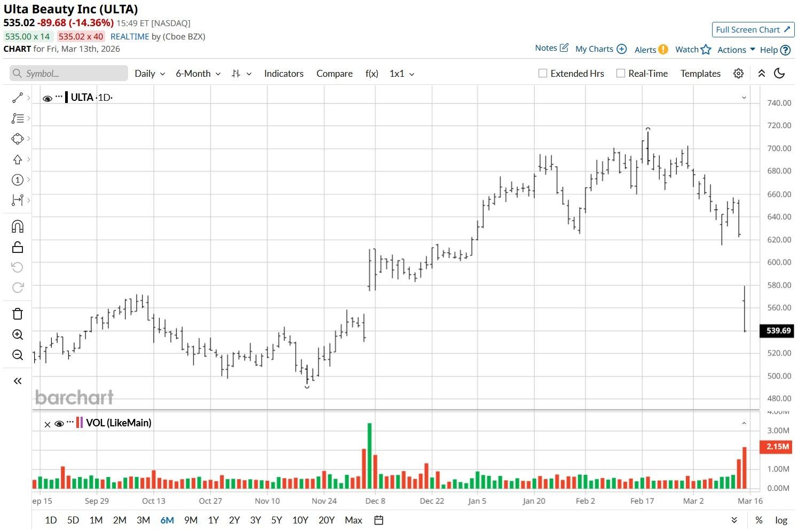
Task: Click the Full Screen Chart button
Action: pyautogui.click(x=753, y=30)
